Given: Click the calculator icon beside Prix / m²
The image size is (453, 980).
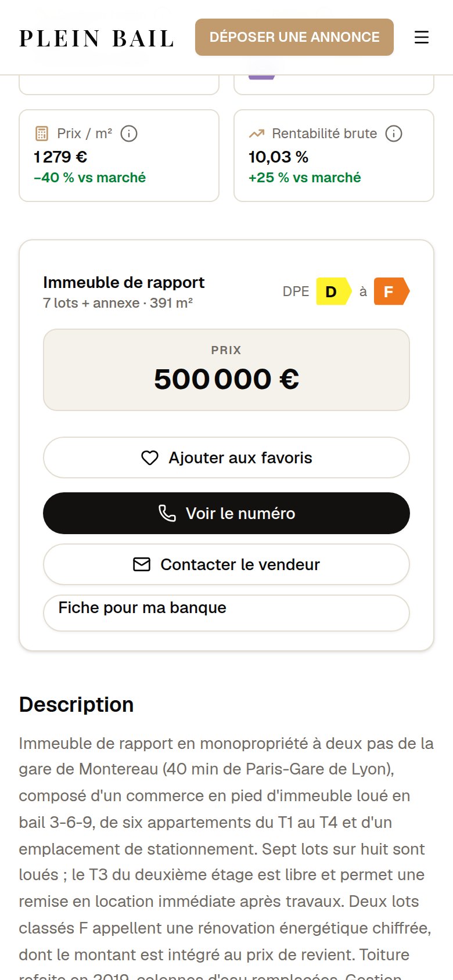Looking at the screenshot, I should 42,134.
